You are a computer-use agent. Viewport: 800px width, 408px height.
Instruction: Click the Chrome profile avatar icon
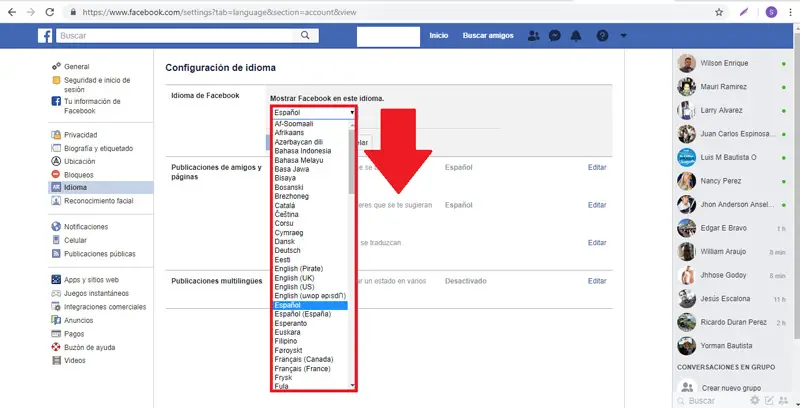[771, 12]
